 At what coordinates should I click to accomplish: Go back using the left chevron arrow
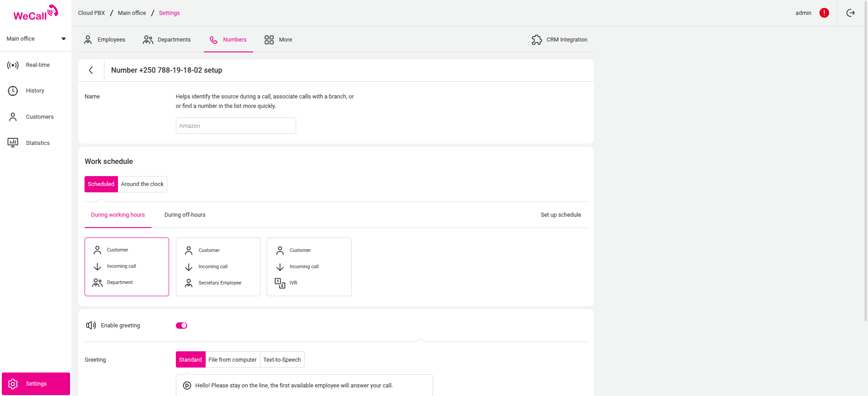[x=91, y=70]
